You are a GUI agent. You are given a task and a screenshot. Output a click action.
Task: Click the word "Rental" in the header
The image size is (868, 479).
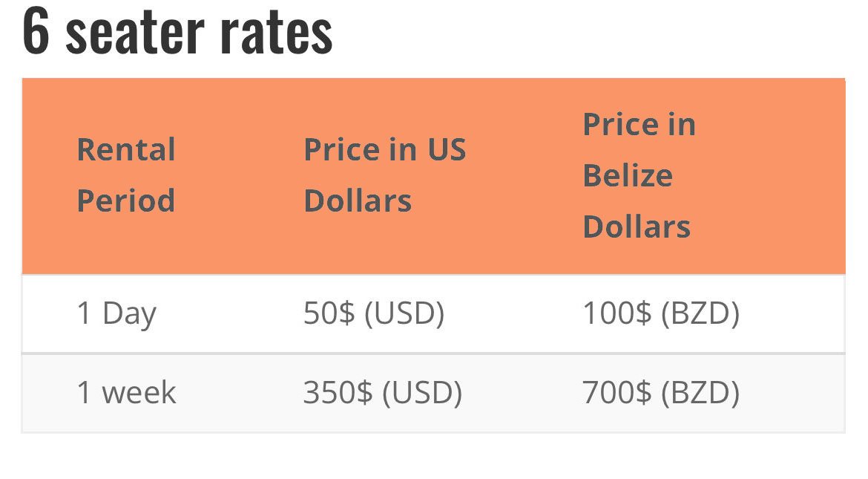coord(126,150)
